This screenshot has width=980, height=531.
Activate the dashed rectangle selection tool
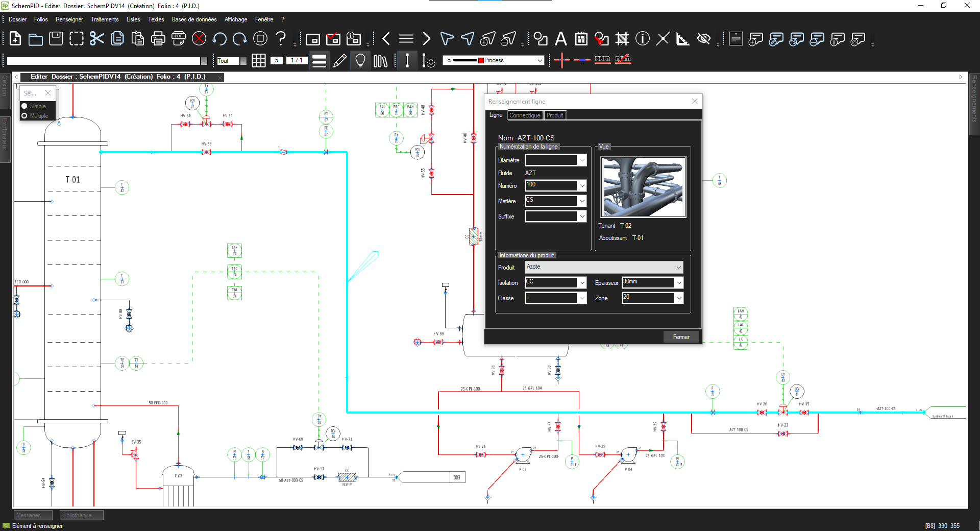coord(77,38)
